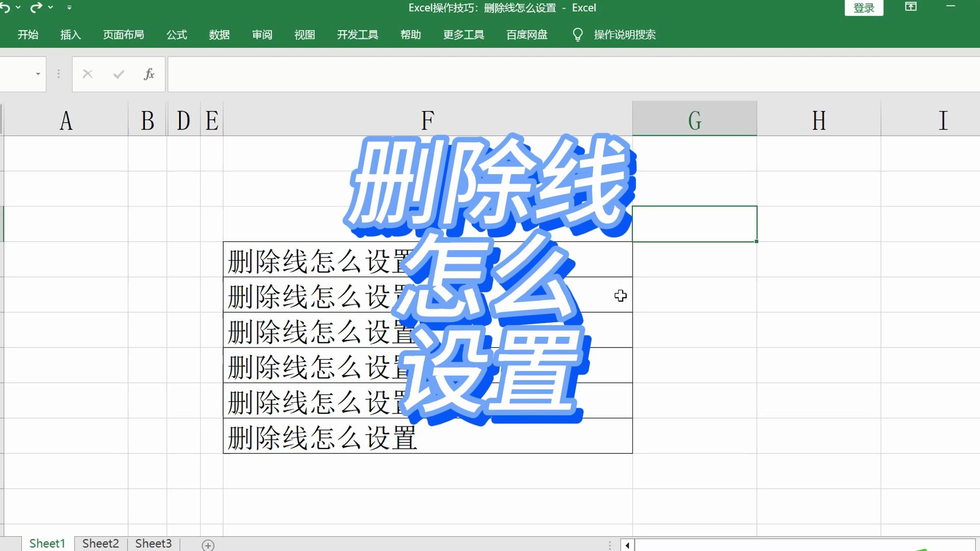Click the Undo icon
The image size is (980, 551).
pos(6,8)
